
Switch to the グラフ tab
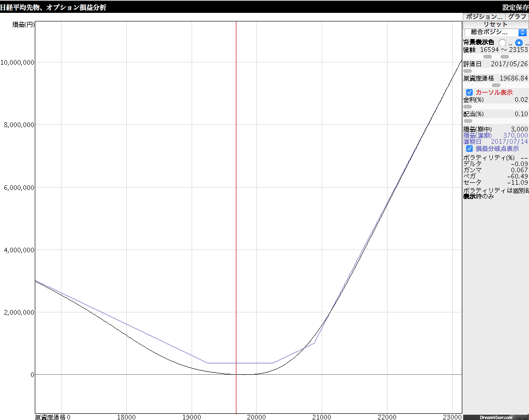tap(517, 16)
